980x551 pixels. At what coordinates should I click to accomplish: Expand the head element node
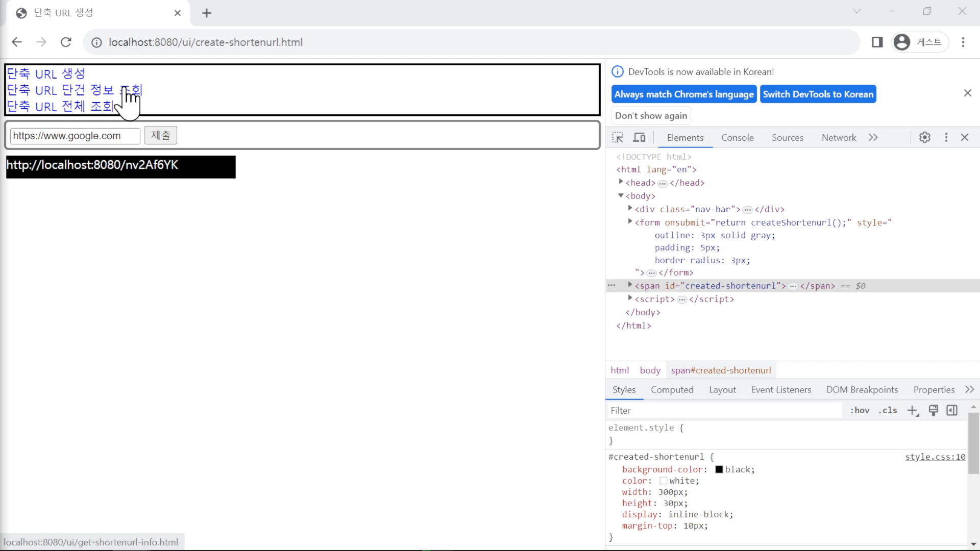(621, 182)
